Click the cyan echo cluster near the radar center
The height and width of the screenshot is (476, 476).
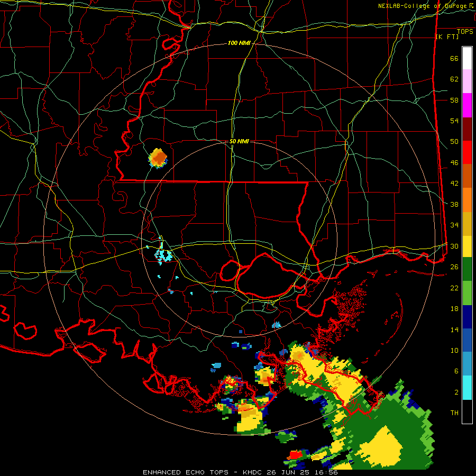pos(163,254)
